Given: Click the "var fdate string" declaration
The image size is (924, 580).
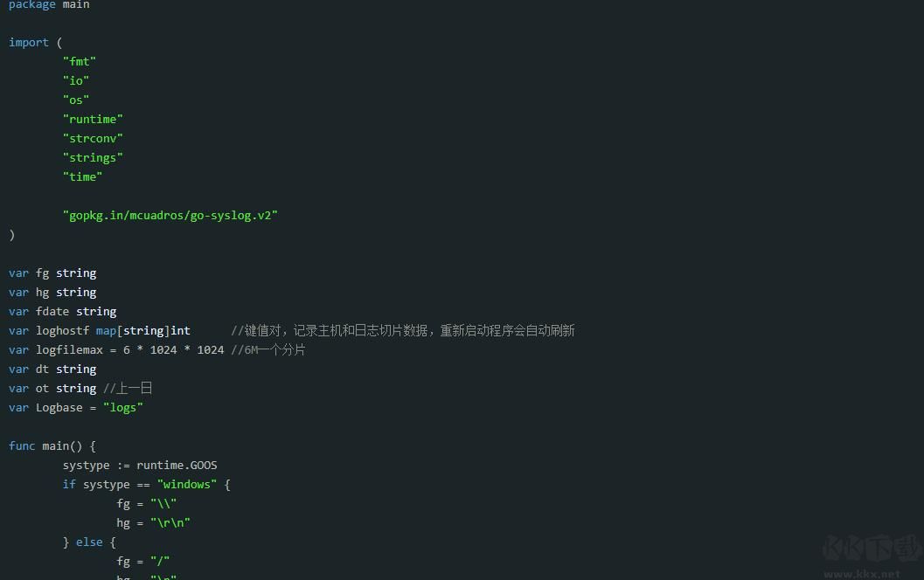Looking at the screenshot, I should 62,311.
